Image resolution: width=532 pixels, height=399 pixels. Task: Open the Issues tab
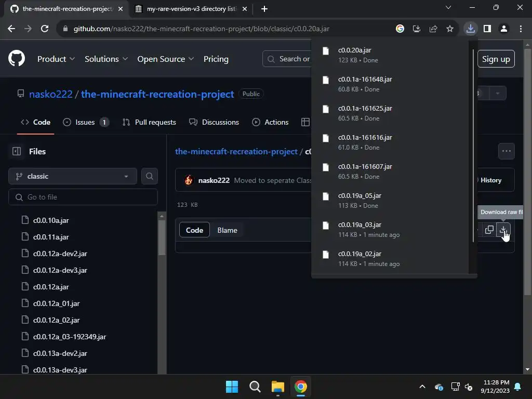(86, 122)
